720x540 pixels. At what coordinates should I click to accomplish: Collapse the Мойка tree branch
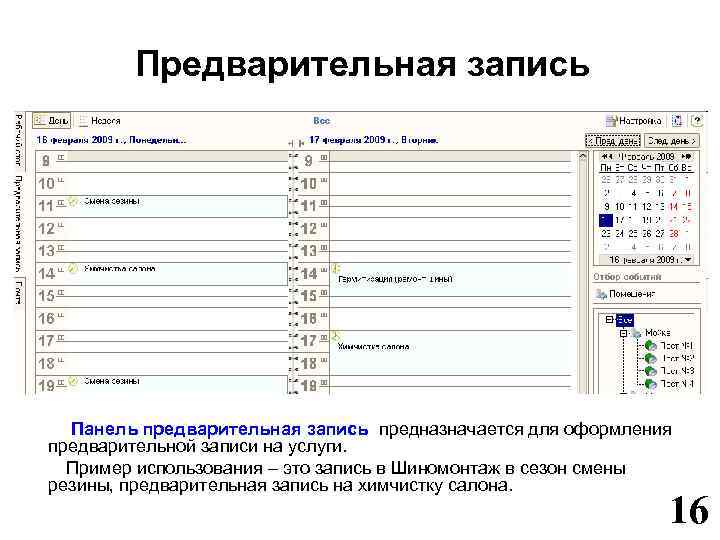pos(624,333)
